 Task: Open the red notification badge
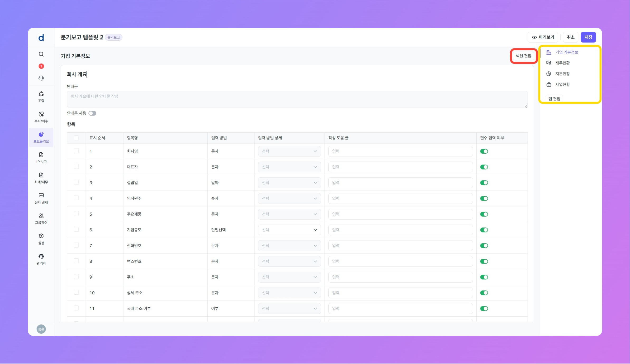point(41,66)
